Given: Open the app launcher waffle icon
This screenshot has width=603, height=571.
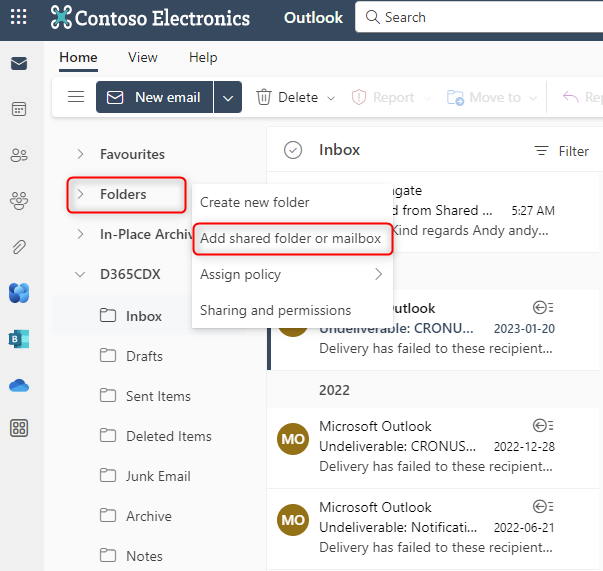Looking at the screenshot, I should [18, 17].
